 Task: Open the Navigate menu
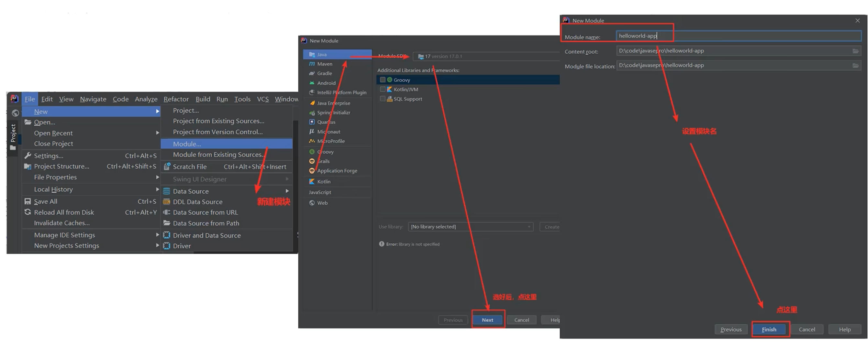[x=93, y=99]
